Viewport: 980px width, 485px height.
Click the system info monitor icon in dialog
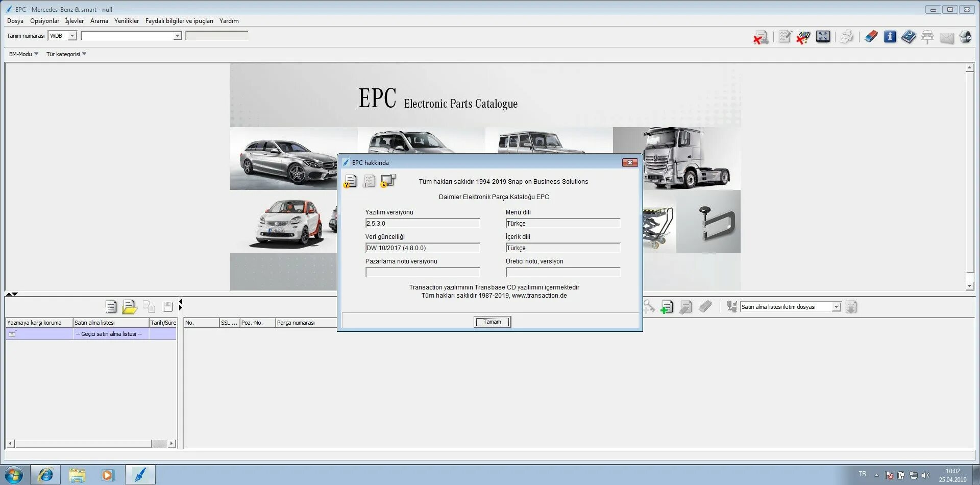tap(388, 181)
